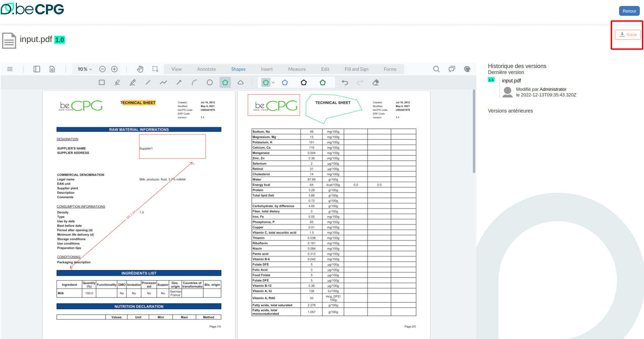Select the Arrow shape tool
Screen dimensions: 644x339
[179, 82]
